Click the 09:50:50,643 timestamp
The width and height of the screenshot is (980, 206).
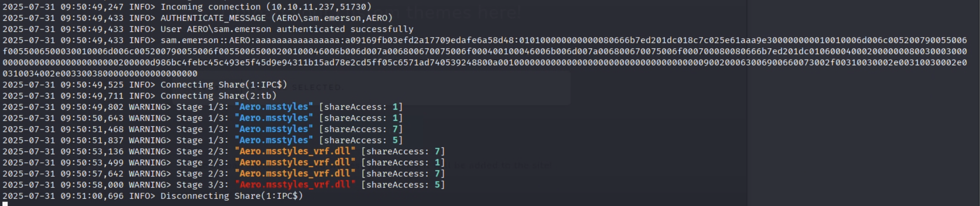[x=63, y=118]
